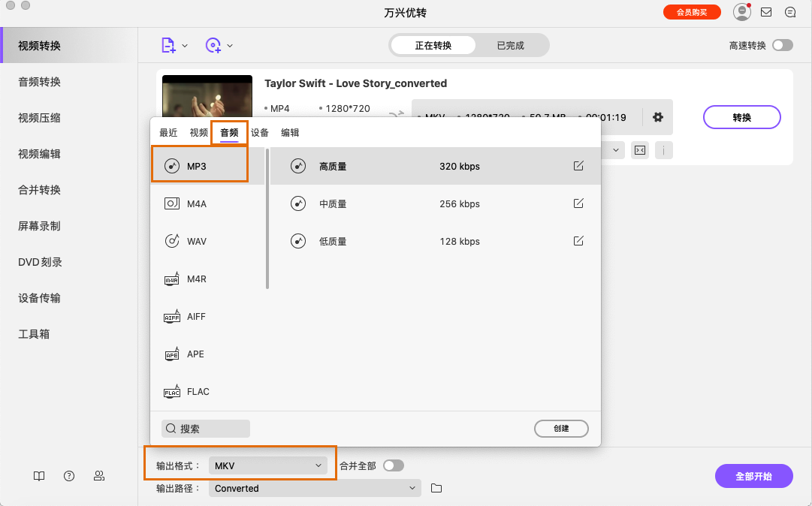Edit the 320 kbps high quality preset
This screenshot has height=506, width=812.
578,166
